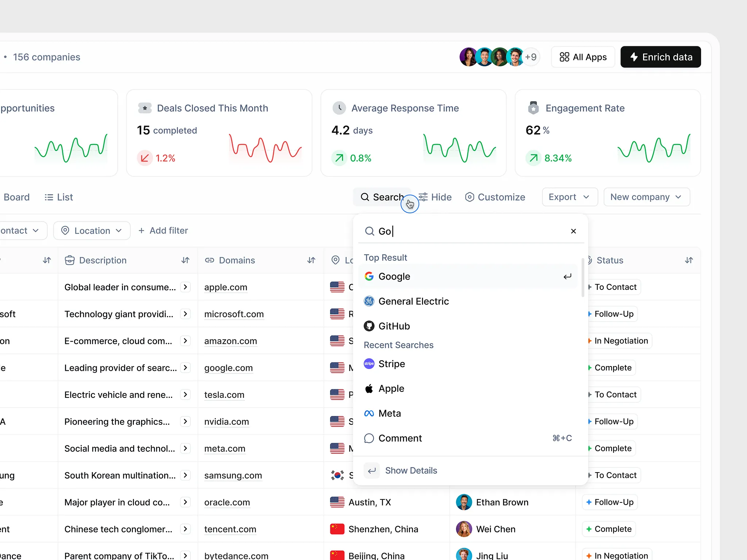The image size is (747, 560).
Task: Open column settings via the Customize icon
Action: [x=470, y=197]
